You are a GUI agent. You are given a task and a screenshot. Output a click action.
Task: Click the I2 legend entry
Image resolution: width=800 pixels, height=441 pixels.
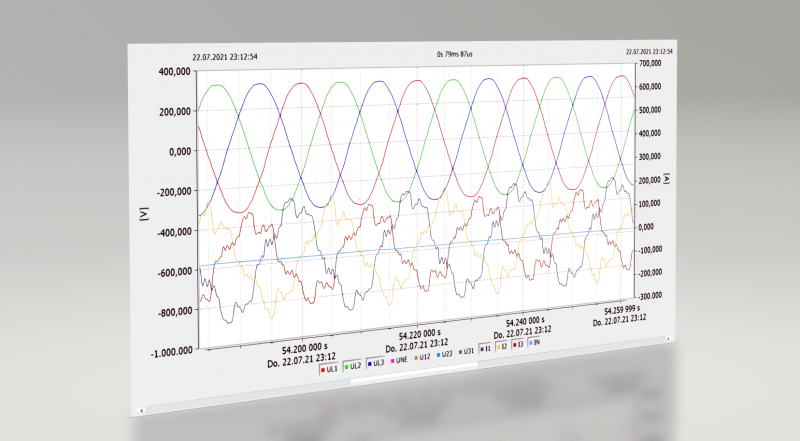(x=503, y=347)
